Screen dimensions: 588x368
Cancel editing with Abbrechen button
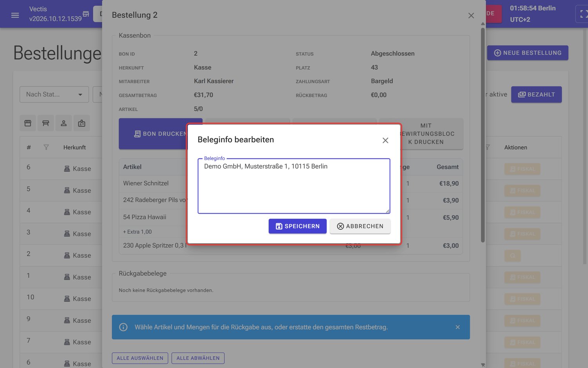pyautogui.click(x=360, y=226)
